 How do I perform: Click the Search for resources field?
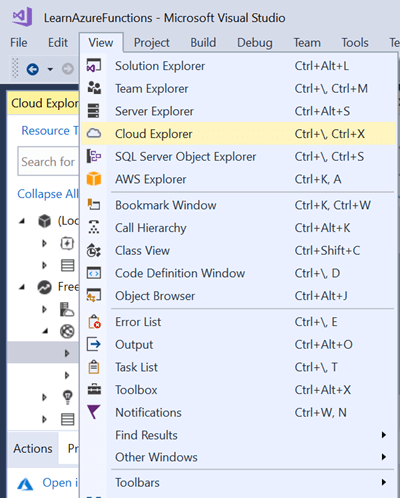tap(49, 161)
